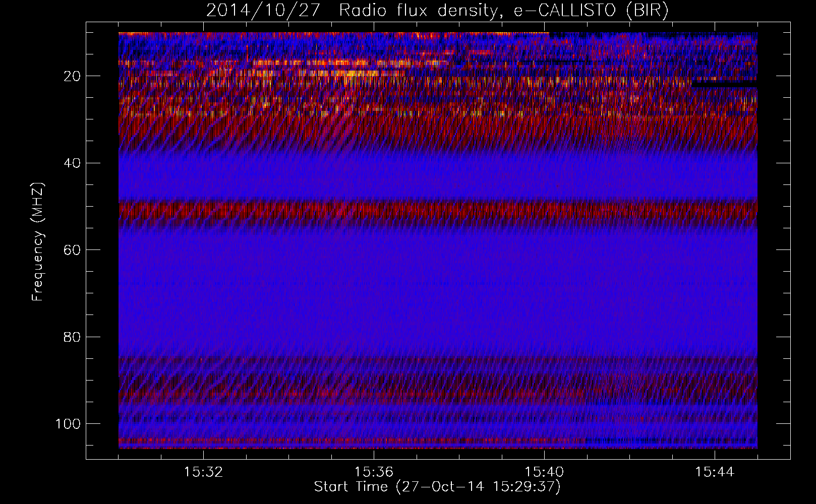Click the 15:44 time tick label

tap(715, 472)
